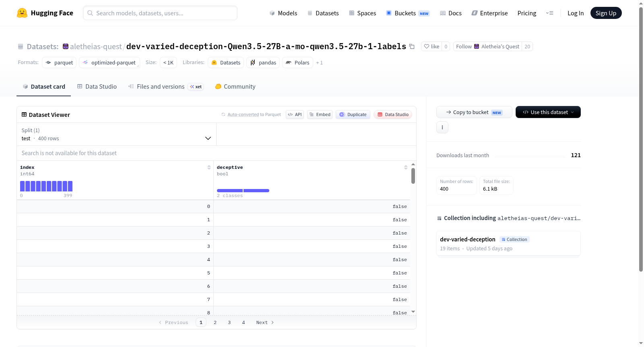Image resolution: width=644 pixels, height=347 pixels.
Task: Open the Enterprise nav item
Action: point(489,13)
